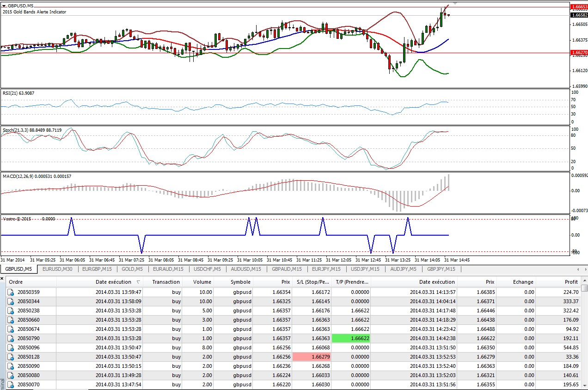The height and width of the screenshot is (390, 588).
Task: Click the order icon for ticket 20850070
Action: coord(11,384)
